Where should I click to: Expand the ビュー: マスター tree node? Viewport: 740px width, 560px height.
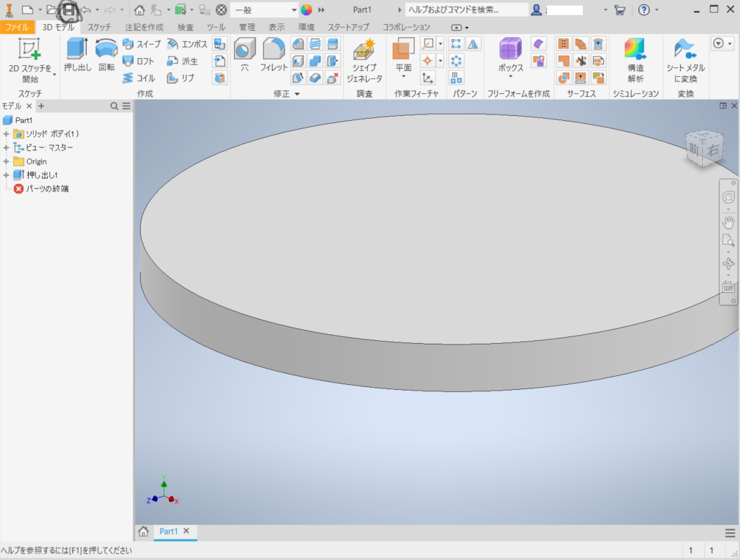pyautogui.click(x=6, y=148)
